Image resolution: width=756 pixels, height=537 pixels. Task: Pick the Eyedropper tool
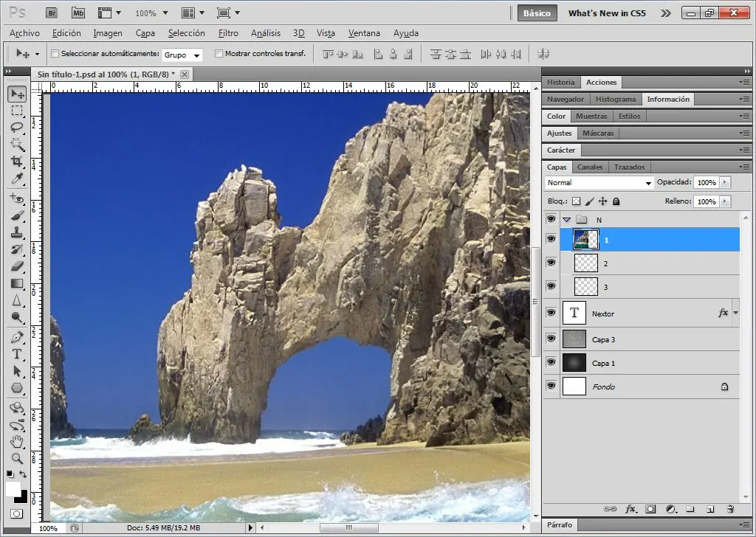coord(17,179)
